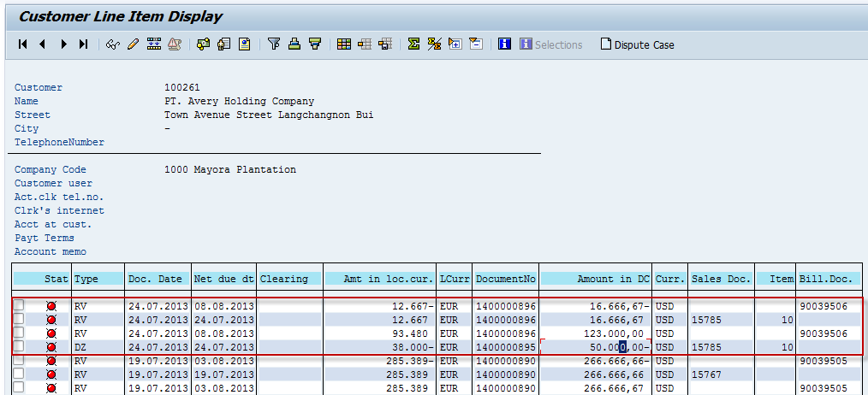
Task: Click the Net due dt column header
Action: tap(223, 279)
